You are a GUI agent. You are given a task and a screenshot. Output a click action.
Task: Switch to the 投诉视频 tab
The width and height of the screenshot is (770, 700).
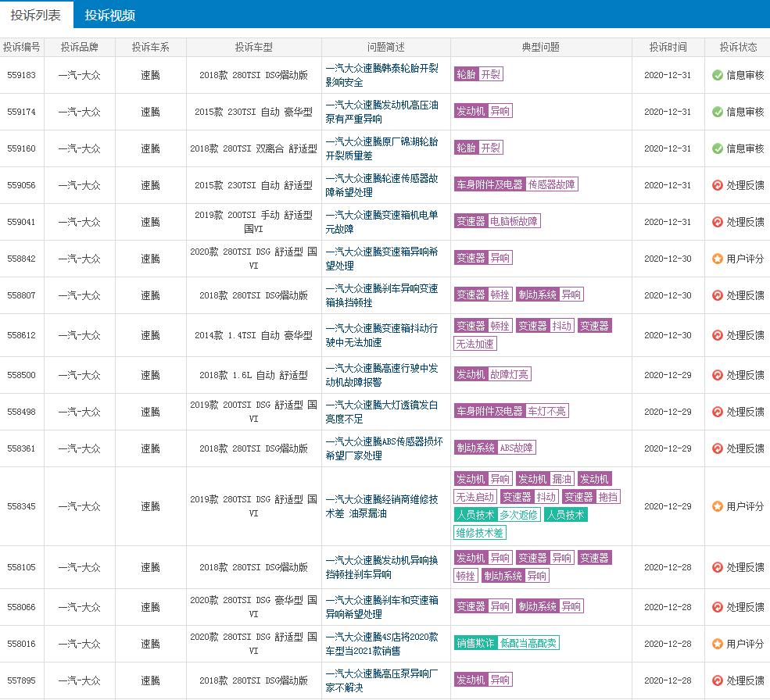[x=109, y=15]
